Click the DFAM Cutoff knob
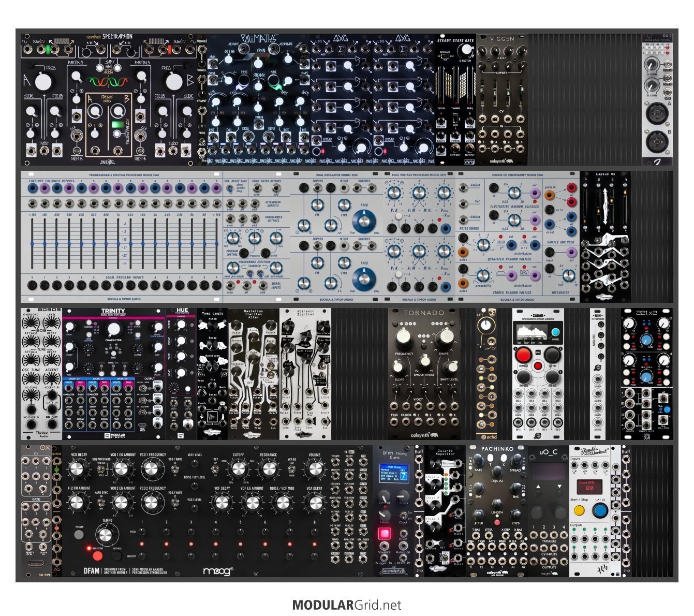 pos(238,470)
